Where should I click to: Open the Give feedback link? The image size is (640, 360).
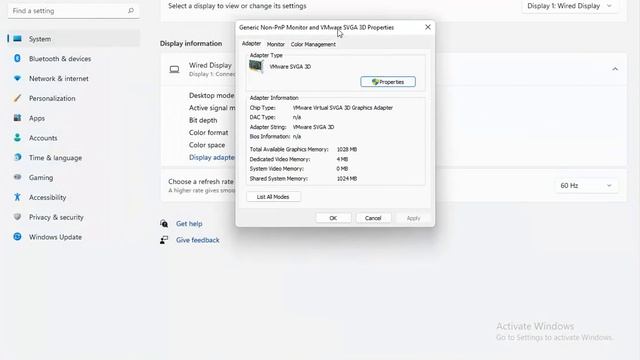coord(198,240)
